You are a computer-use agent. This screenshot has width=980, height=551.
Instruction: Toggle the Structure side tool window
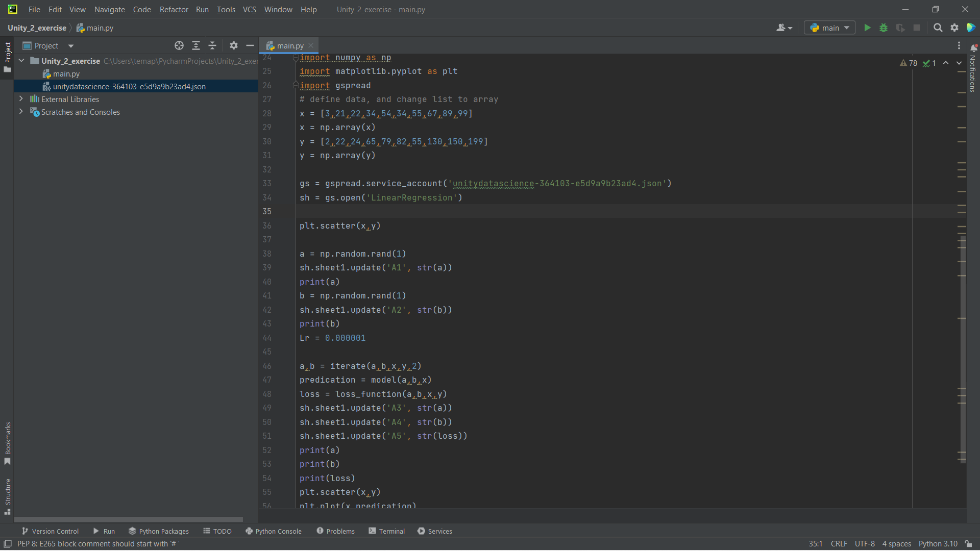tap(8, 496)
